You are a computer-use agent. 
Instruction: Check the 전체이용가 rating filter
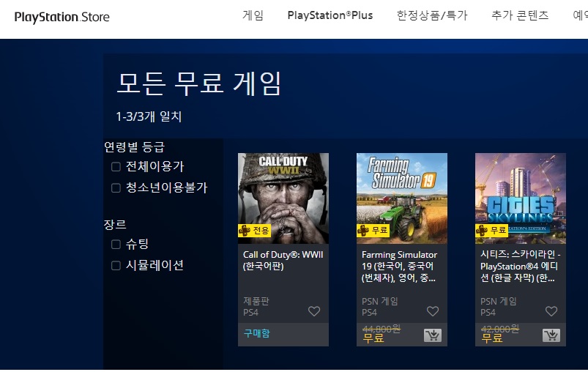(116, 166)
